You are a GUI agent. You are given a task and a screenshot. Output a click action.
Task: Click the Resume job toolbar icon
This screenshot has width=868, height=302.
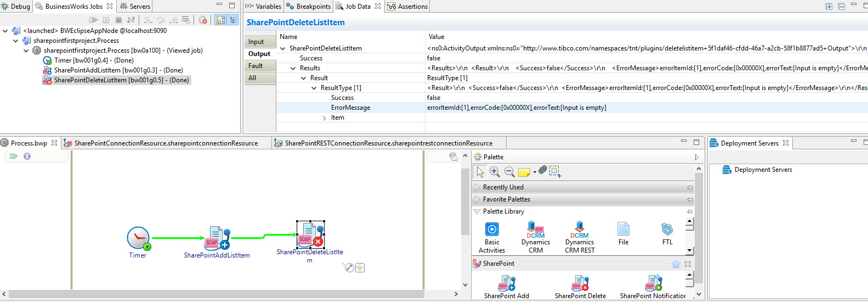(93, 20)
